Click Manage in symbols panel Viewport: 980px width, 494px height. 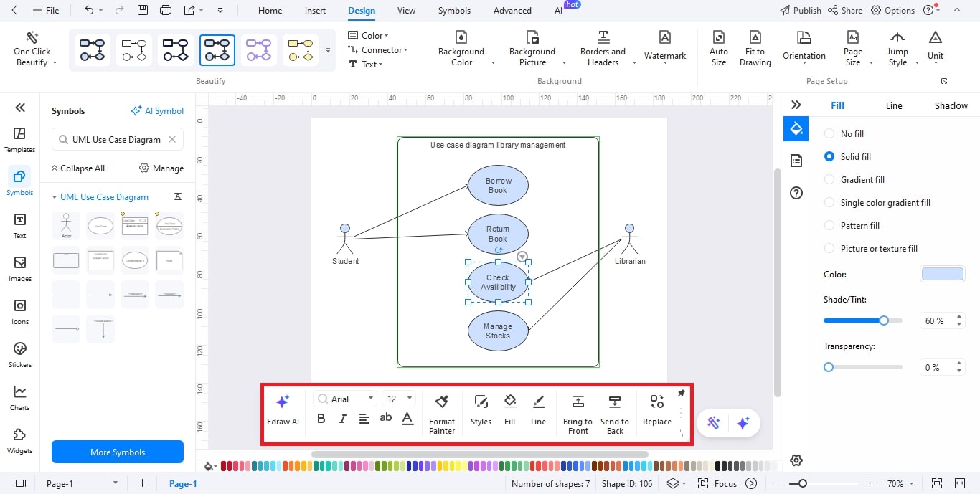161,168
